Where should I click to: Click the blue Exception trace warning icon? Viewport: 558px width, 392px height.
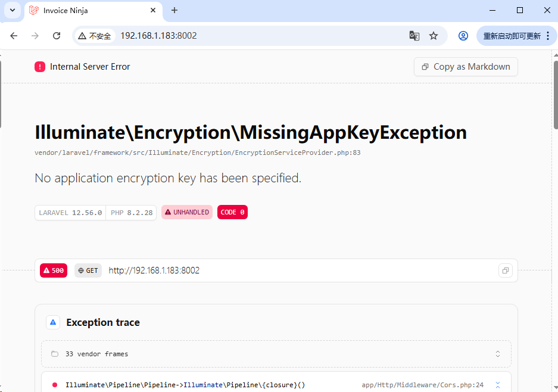[x=53, y=322]
